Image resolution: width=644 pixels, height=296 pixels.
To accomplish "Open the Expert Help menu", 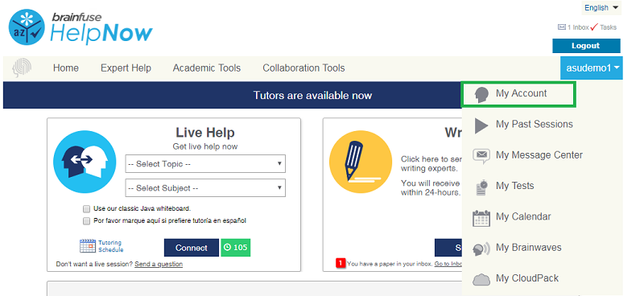I will pos(126,68).
